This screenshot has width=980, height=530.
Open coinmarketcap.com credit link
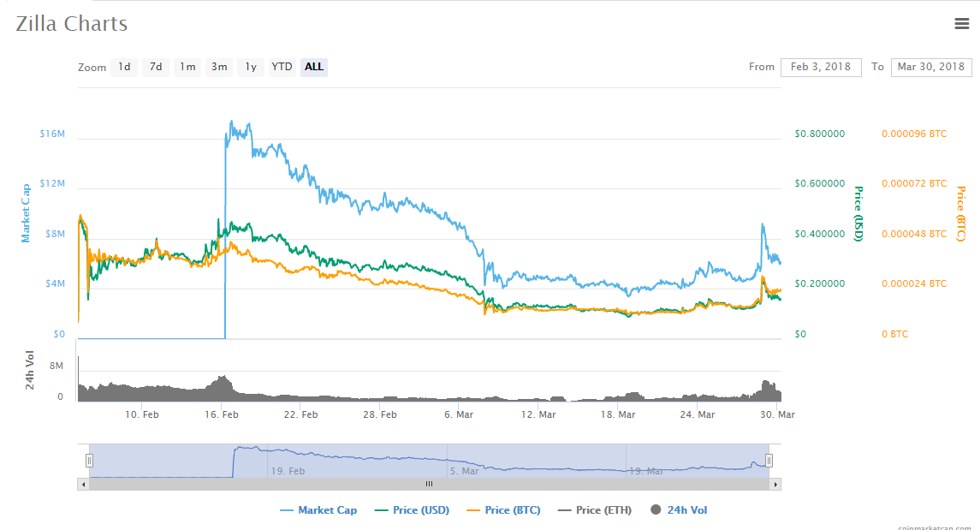[934, 527]
